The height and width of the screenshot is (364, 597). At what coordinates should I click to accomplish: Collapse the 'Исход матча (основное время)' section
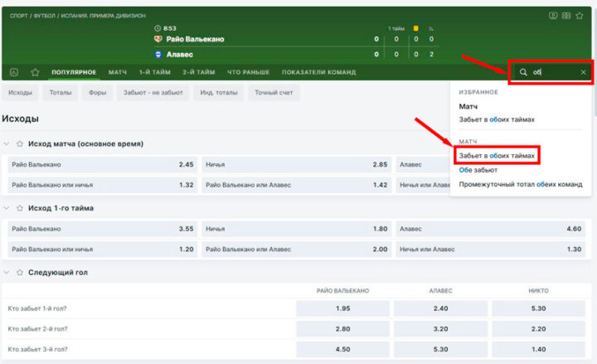[x=7, y=143]
